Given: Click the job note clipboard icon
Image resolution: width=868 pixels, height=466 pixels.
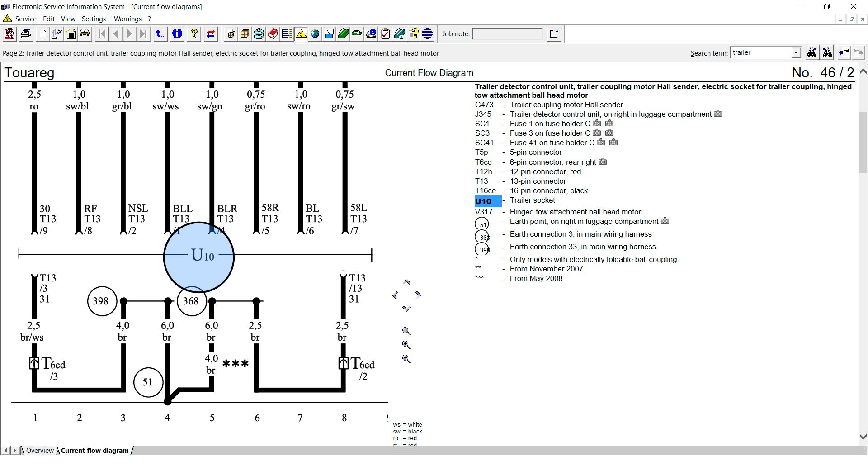Looking at the screenshot, I should (x=554, y=34).
